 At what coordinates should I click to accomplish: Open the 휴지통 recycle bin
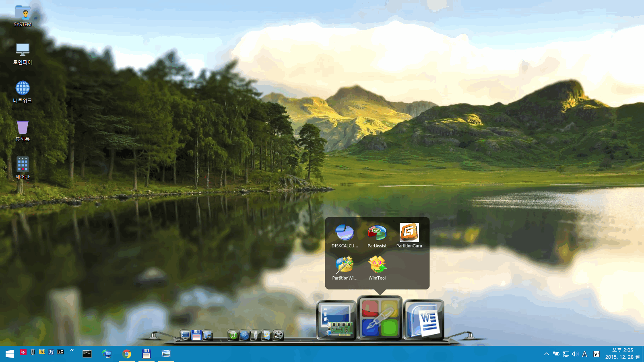tap(23, 130)
